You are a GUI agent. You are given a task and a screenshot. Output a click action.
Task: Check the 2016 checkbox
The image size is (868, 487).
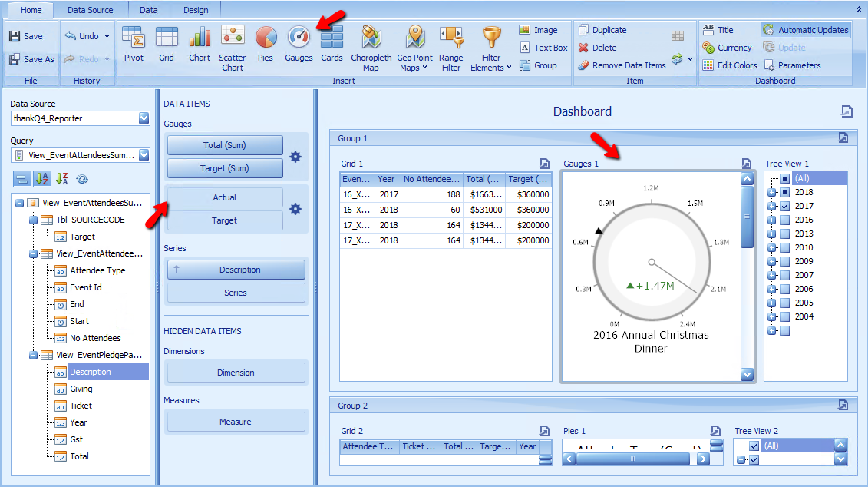click(784, 220)
